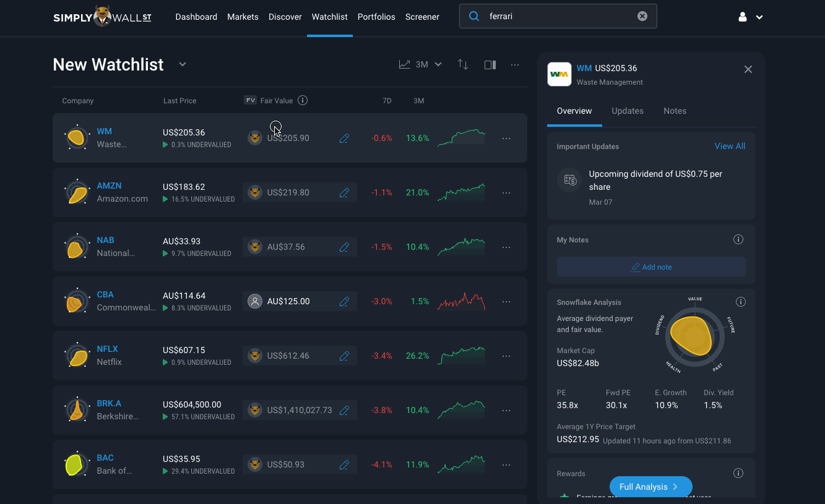Close the Waste Management detail panel
Screen dimensions: 825x504
[748, 69]
